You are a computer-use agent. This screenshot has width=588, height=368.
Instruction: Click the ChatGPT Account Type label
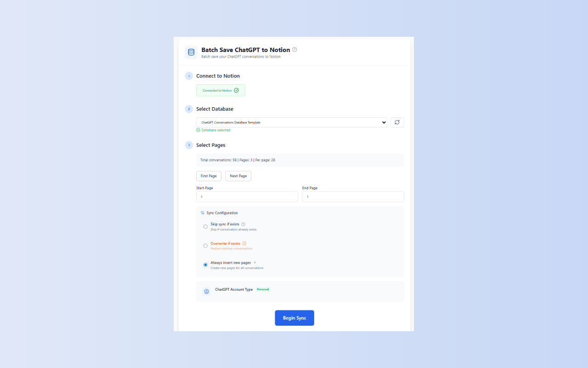click(x=234, y=289)
